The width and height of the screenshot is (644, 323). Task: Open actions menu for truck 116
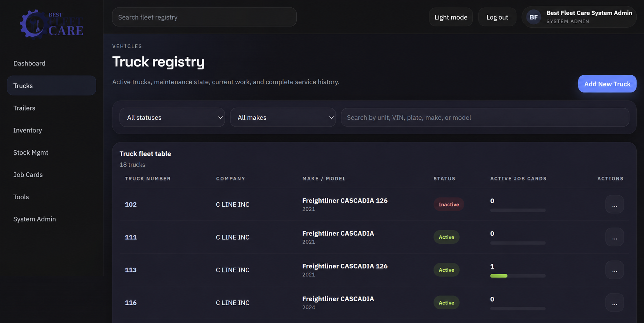click(615, 303)
